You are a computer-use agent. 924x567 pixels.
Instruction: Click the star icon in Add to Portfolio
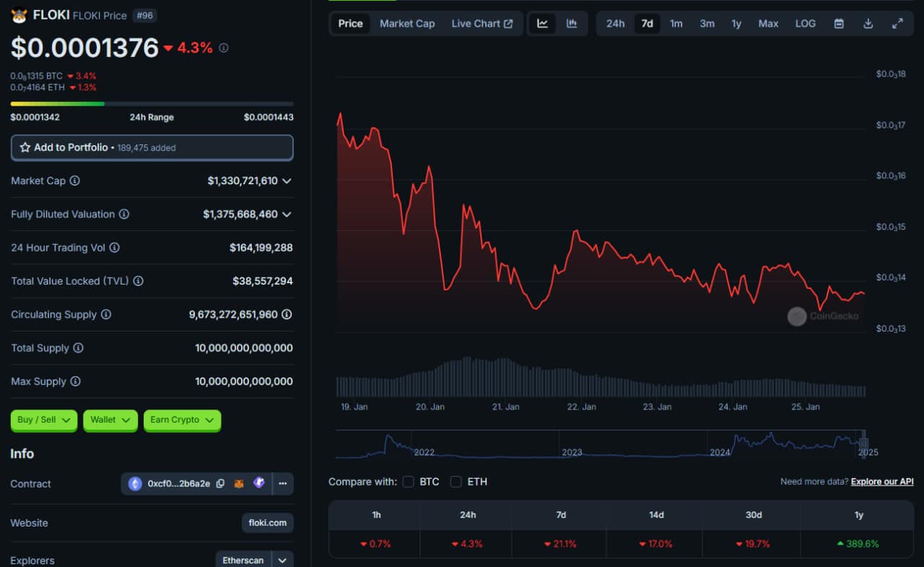pyautogui.click(x=25, y=147)
